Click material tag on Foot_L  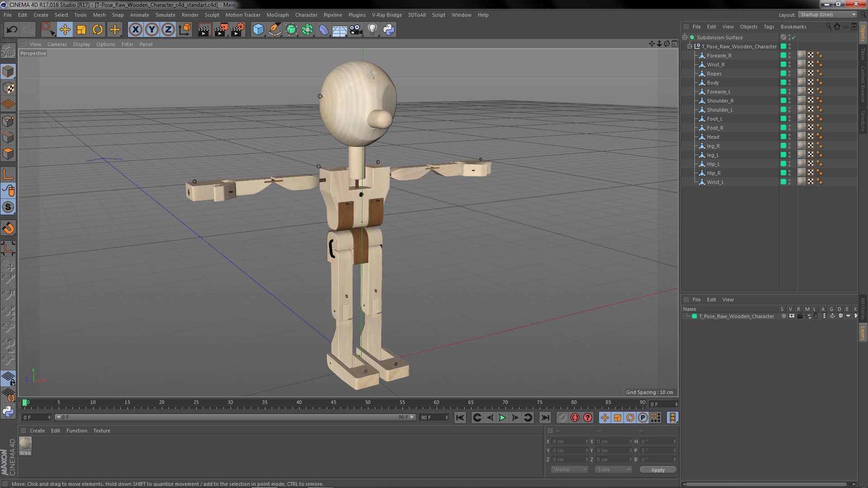click(x=802, y=118)
